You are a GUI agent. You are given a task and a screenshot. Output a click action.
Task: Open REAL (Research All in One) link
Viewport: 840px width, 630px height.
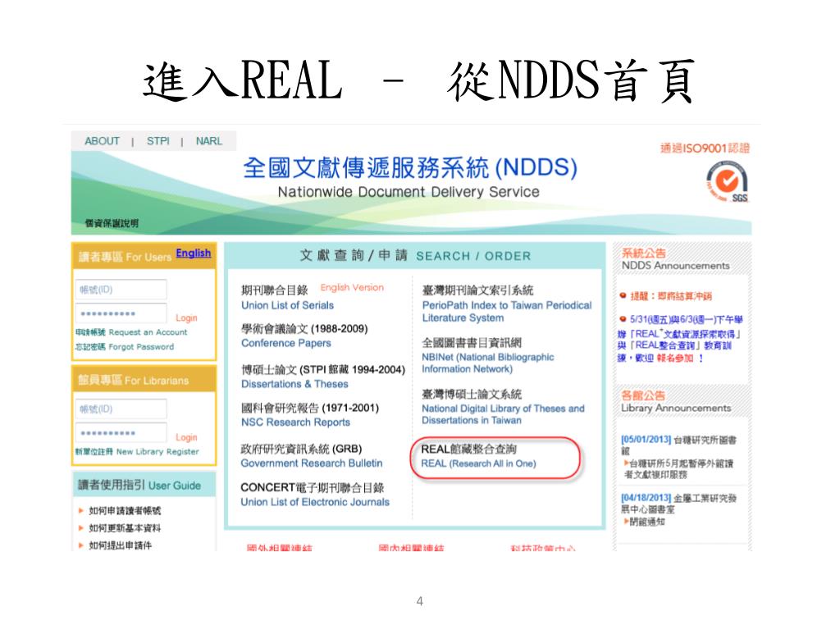point(478,463)
